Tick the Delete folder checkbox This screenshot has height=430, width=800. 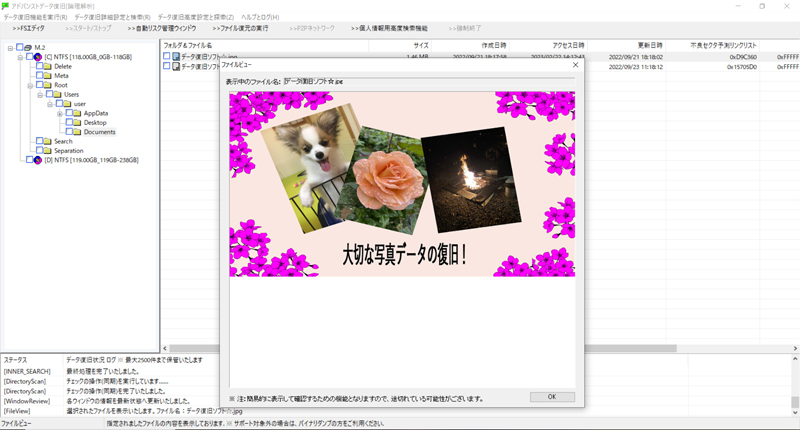(x=39, y=66)
